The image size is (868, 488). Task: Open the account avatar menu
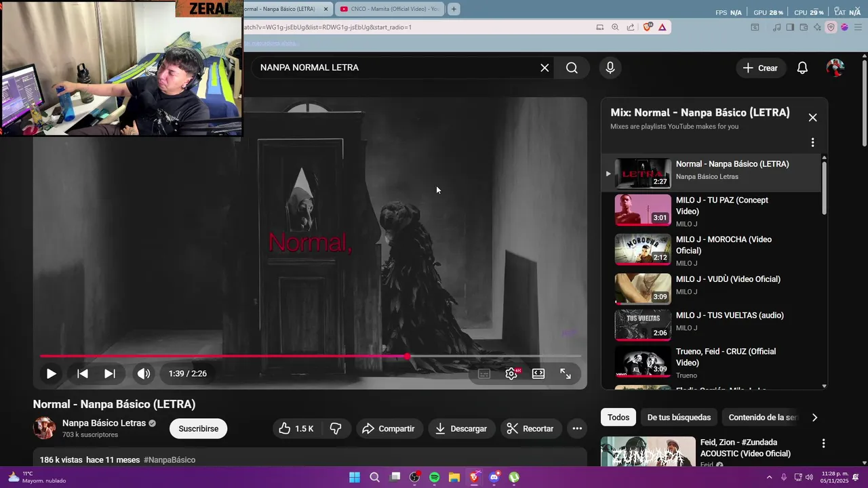click(x=835, y=68)
